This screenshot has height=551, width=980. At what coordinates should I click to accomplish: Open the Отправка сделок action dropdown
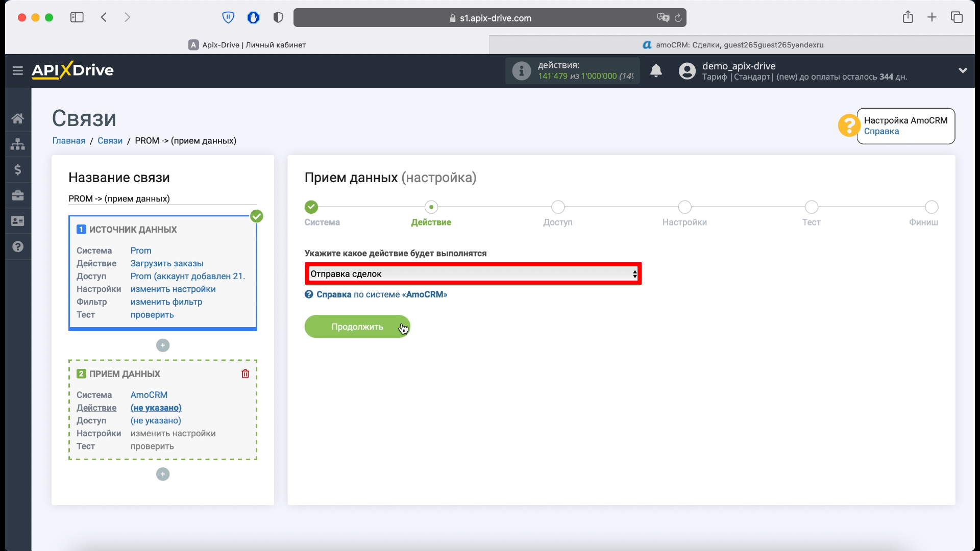tap(473, 274)
